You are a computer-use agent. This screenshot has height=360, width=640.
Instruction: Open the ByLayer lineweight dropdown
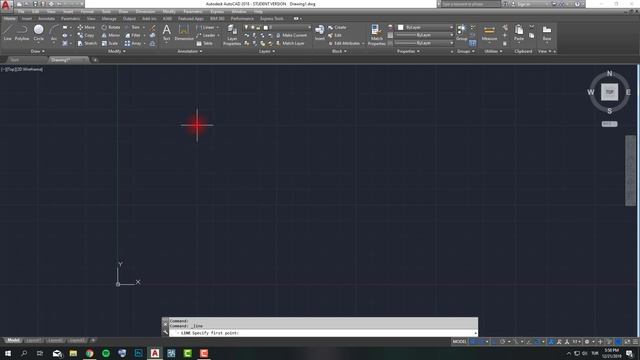[x=424, y=35]
